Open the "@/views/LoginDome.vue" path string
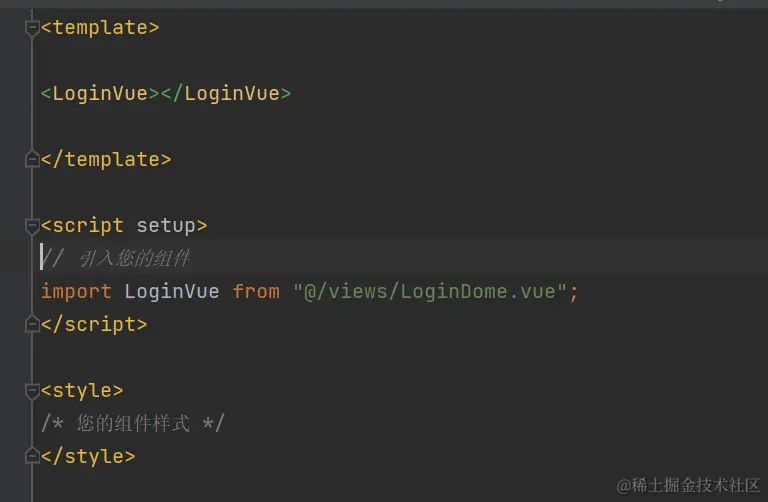Image resolution: width=768 pixels, height=502 pixels. (x=431, y=291)
